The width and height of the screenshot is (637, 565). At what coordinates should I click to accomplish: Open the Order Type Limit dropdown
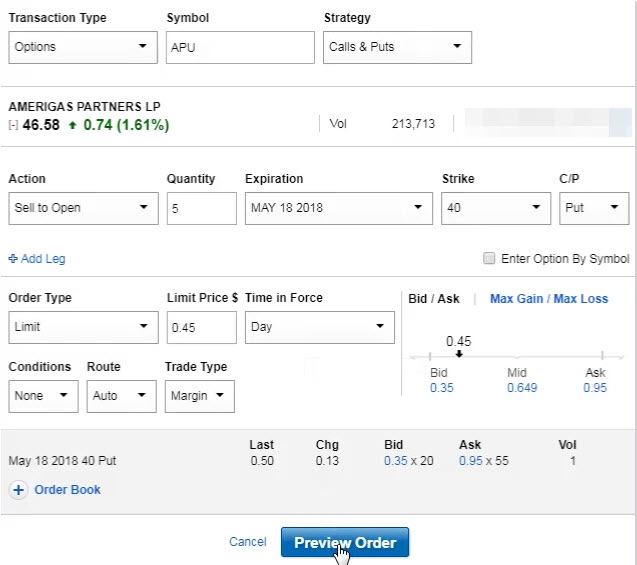[83, 327]
